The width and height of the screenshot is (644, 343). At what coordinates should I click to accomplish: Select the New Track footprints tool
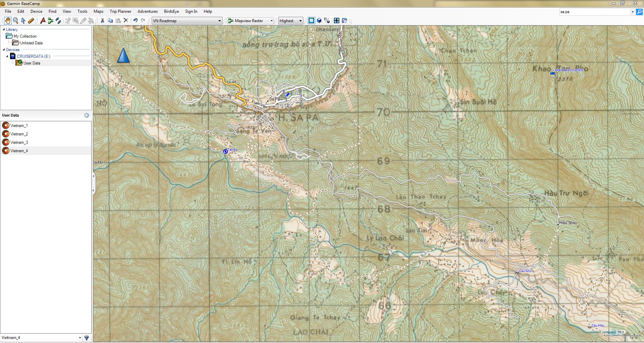click(58, 21)
